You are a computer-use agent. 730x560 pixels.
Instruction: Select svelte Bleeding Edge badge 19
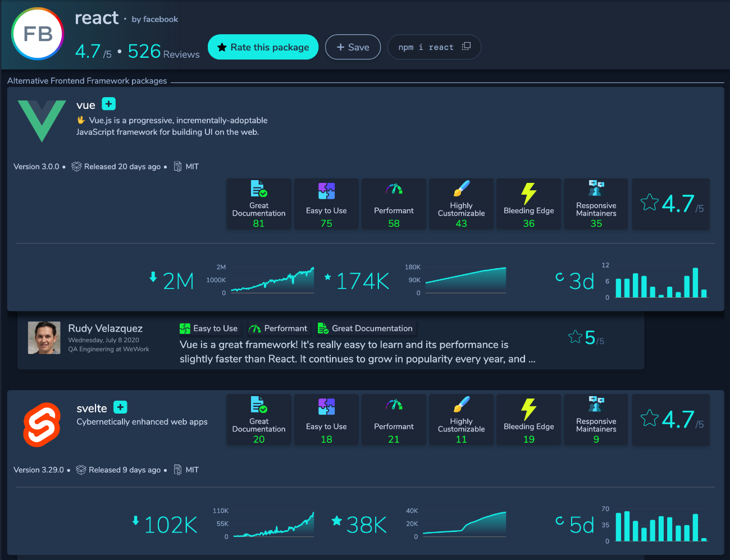click(x=529, y=420)
